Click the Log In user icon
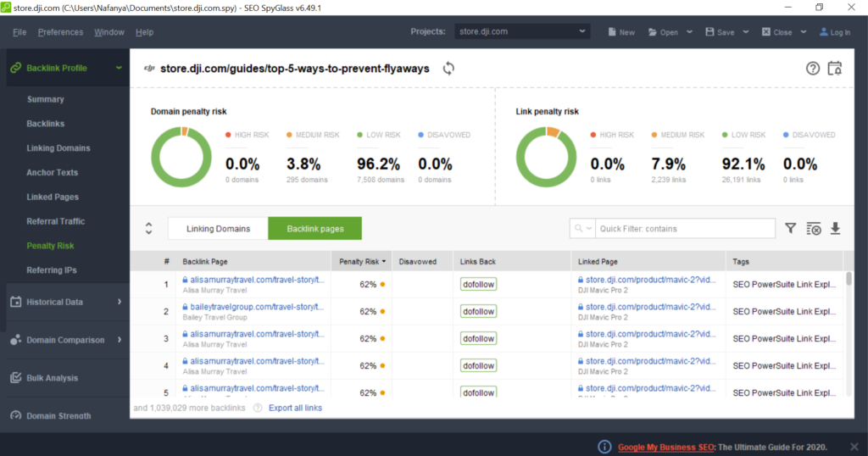The image size is (868, 456). click(824, 32)
